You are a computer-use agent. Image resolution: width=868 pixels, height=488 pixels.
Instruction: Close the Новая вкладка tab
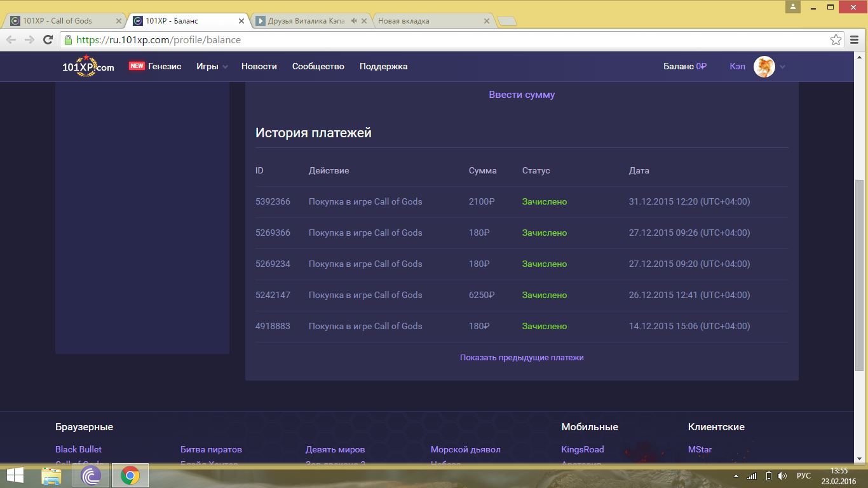(487, 21)
